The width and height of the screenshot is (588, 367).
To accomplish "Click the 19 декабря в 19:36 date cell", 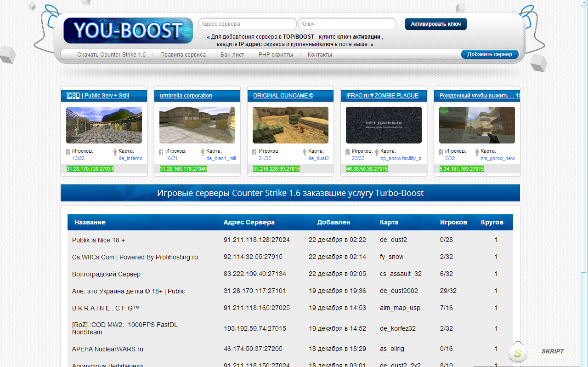I will pyautogui.click(x=337, y=291).
